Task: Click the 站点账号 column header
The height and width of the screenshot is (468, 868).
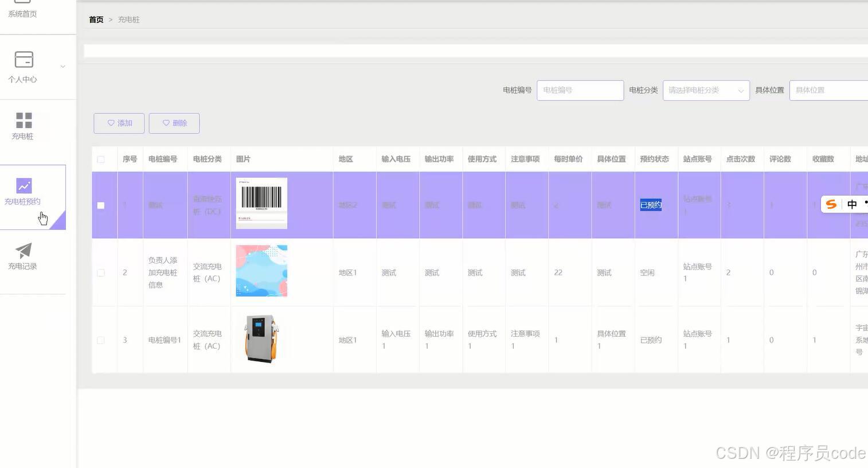Action: (x=698, y=159)
